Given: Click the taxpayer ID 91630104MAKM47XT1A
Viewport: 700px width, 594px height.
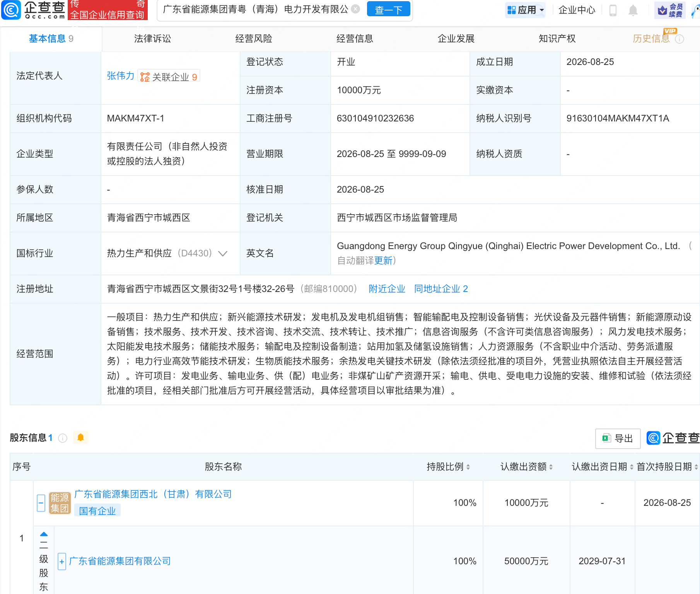Looking at the screenshot, I should pos(618,118).
